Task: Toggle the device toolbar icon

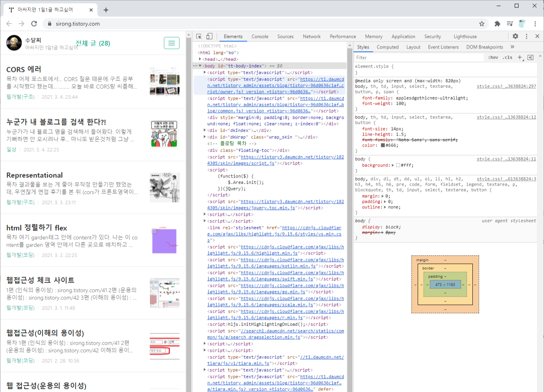Action: click(209, 36)
